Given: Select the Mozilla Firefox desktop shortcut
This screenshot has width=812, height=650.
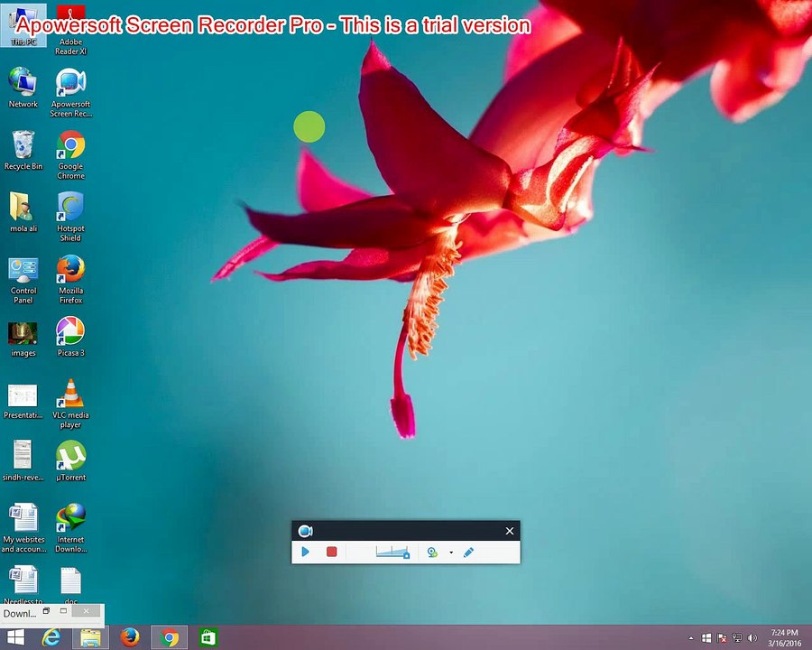Looking at the screenshot, I should pyautogui.click(x=71, y=279).
